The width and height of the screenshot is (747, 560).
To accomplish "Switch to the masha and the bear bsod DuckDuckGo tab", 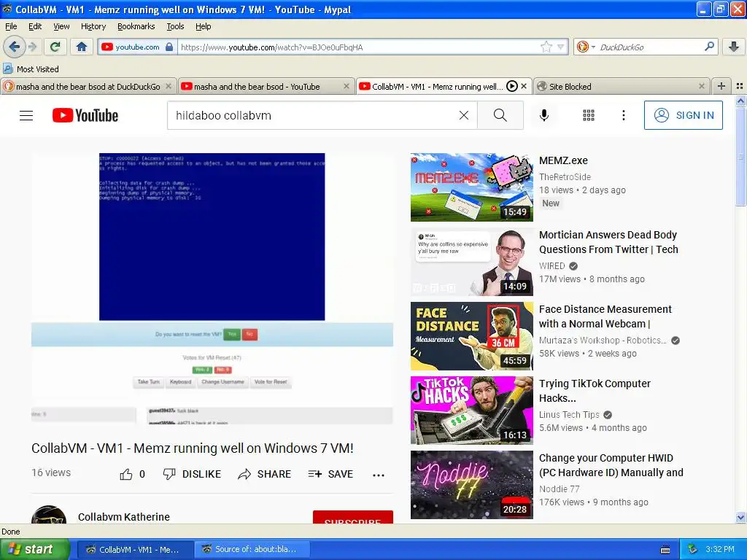I will [x=88, y=86].
